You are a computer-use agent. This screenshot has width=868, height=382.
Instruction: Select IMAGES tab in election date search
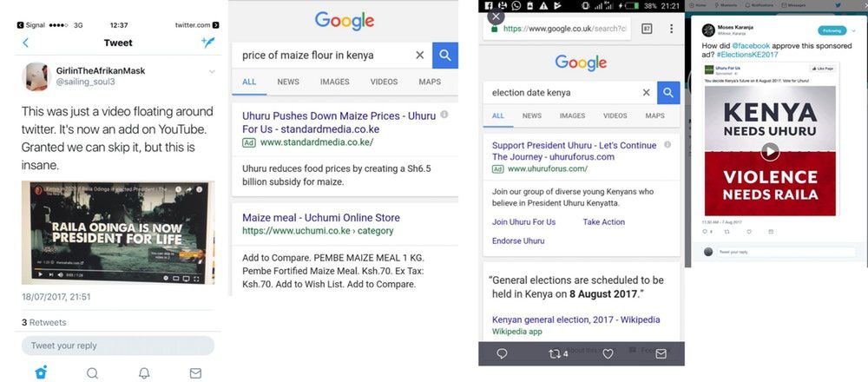(x=572, y=115)
